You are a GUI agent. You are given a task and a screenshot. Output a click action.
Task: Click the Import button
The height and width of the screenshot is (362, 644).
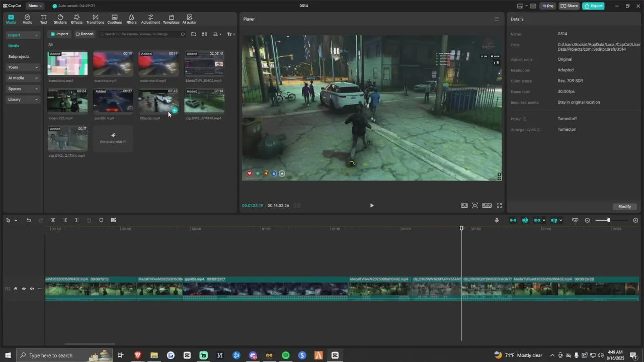pyautogui.click(x=59, y=34)
